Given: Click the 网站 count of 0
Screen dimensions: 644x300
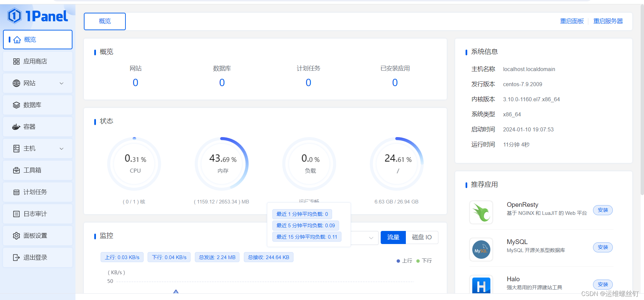Looking at the screenshot, I should (136, 82).
